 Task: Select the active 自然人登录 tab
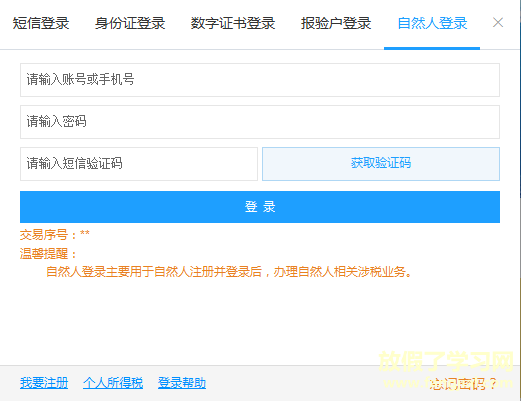point(432,23)
